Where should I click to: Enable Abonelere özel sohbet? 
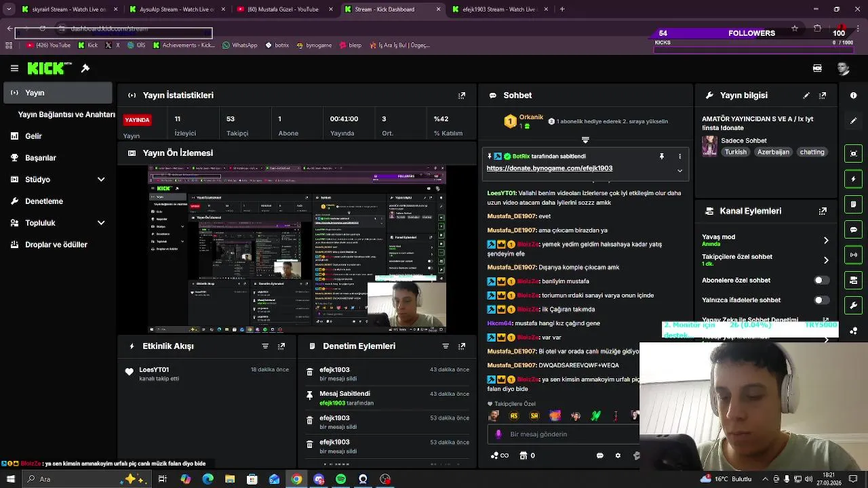(x=821, y=280)
